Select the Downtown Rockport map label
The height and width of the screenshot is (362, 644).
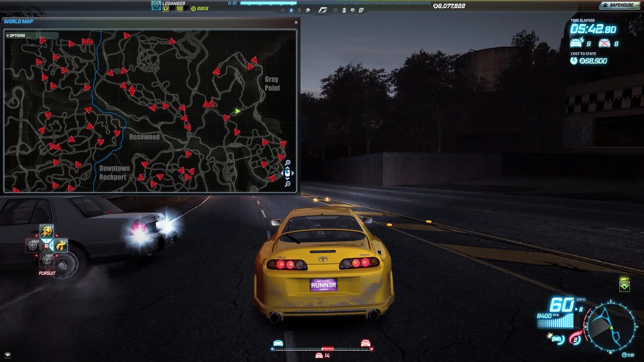(x=114, y=173)
